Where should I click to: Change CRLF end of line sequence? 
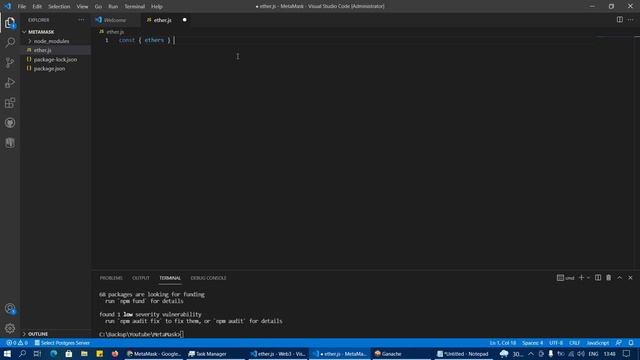[x=574, y=343]
